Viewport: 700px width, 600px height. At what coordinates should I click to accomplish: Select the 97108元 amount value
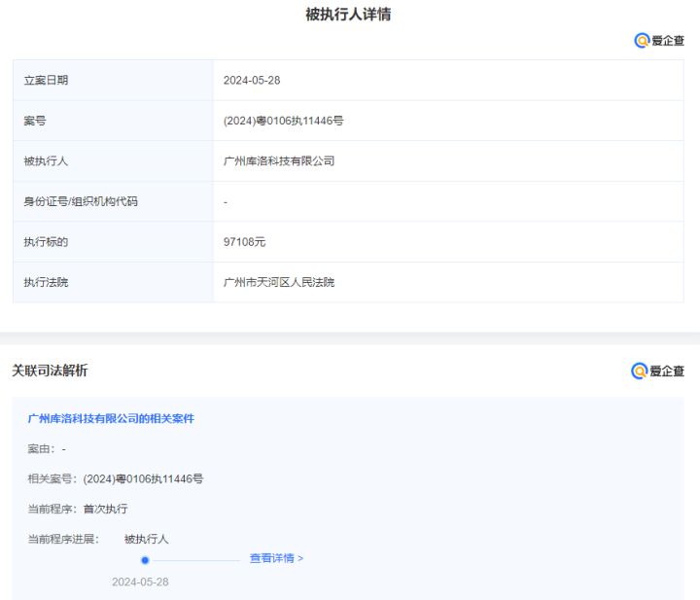click(x=244, y=242)
